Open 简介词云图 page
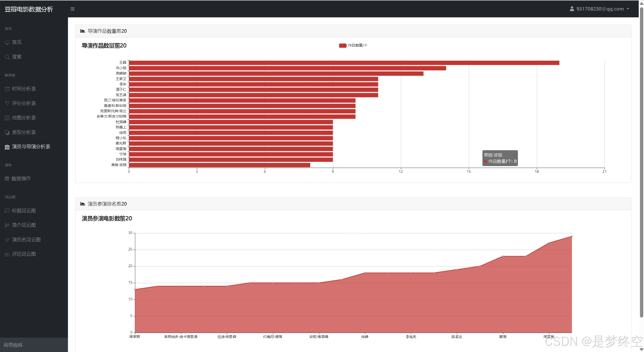Screen dimensions: 644x352 click(x=24, y=225)
